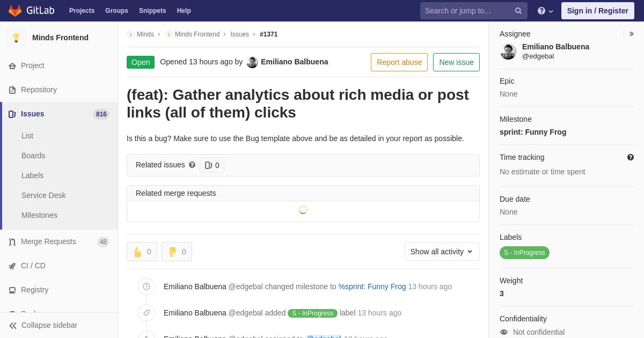
Task: Click the Issues breadcrumb link
Action: click(x=239, y=34)
